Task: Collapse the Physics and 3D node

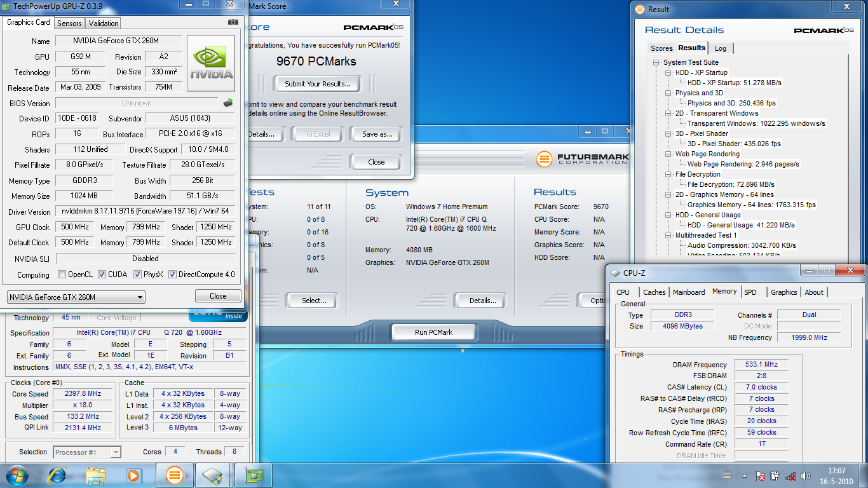Action: coord(668,93)
